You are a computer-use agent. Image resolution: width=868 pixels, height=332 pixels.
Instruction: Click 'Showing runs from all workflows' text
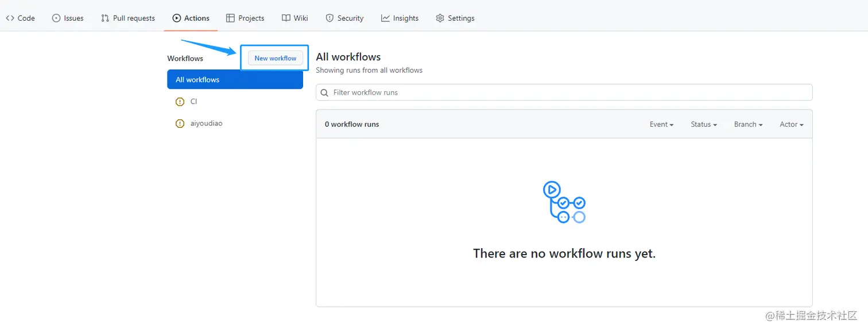[x=369, y=71]
